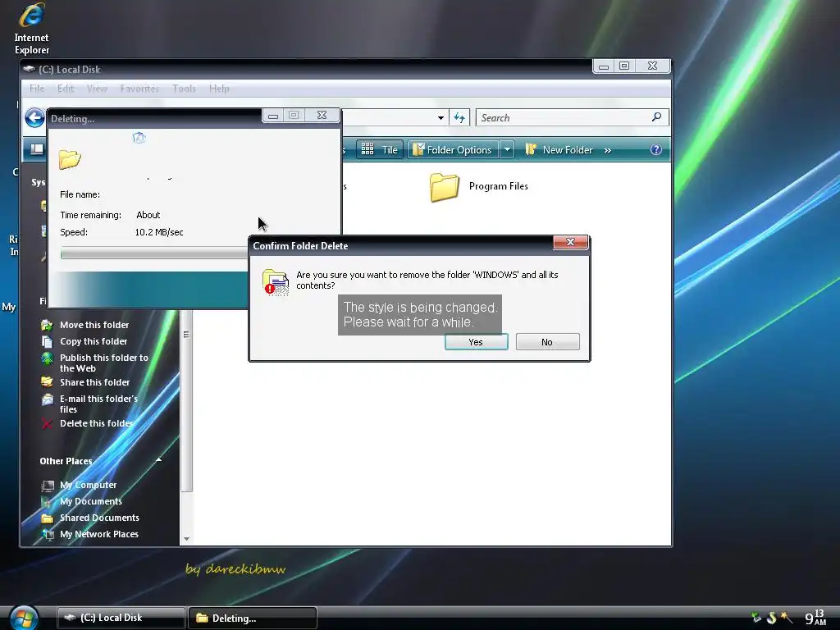Click the search magnifier icon

pos(656,117)
